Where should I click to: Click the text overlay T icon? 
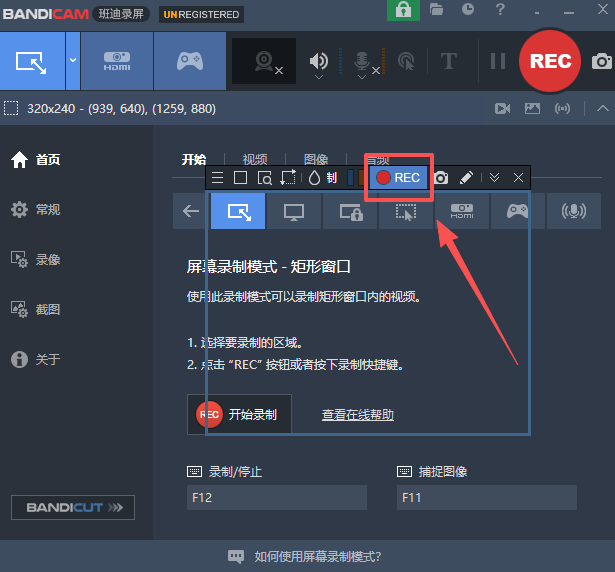pyautogui.click(x=449, y=61)
